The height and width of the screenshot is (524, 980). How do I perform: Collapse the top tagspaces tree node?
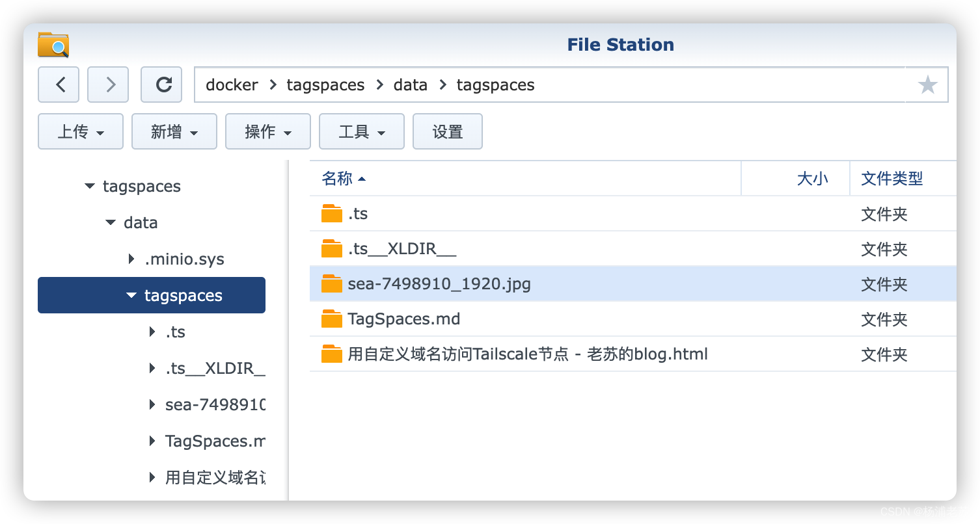(90, 187)
